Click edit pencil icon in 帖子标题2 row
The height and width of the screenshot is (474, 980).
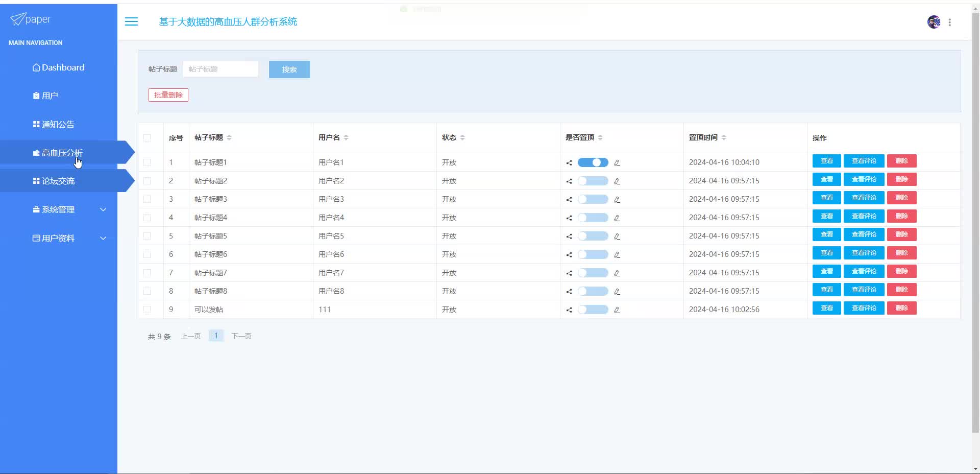pyautogui.click(x=617, y=181)
